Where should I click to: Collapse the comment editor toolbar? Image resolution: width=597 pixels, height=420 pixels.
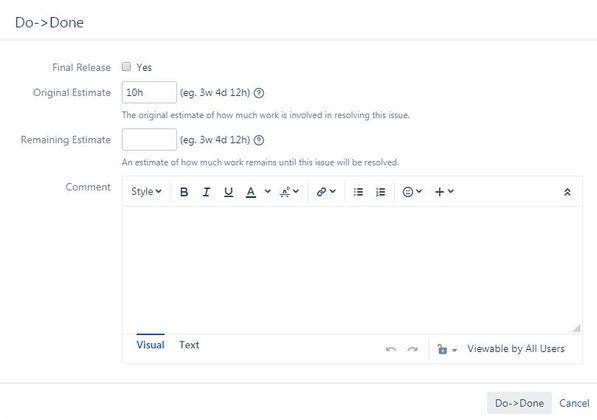coord(567,192)
